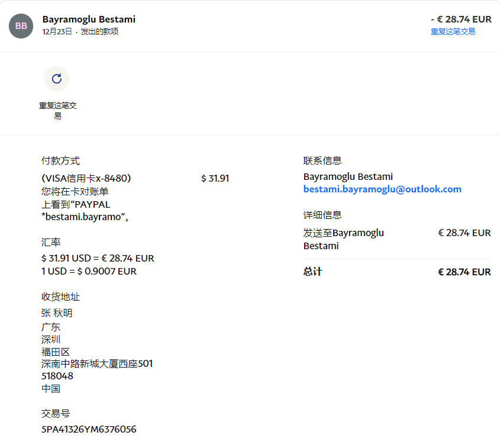Click the BB avatar circle

(21, 25)
